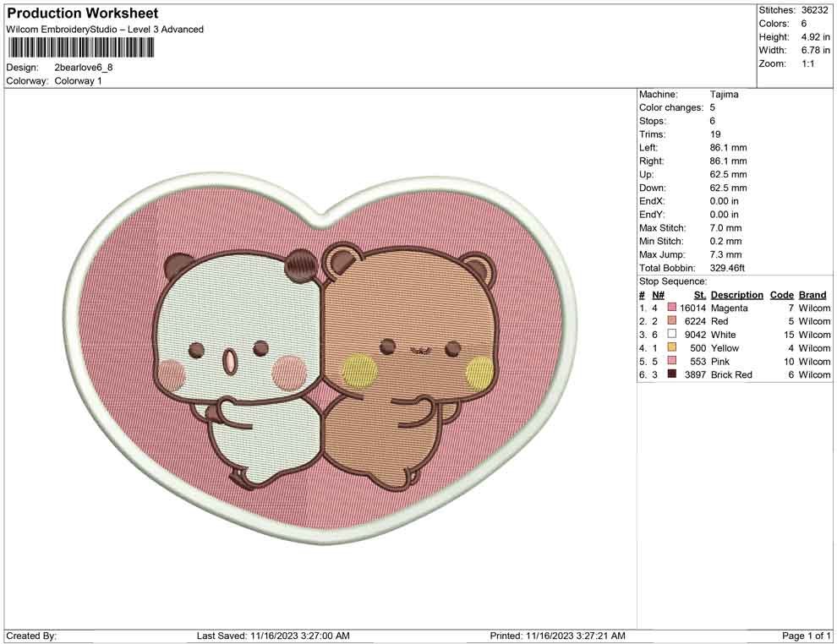Click the Color changes value '5'
837x644 pixels.
click(713, 108)
